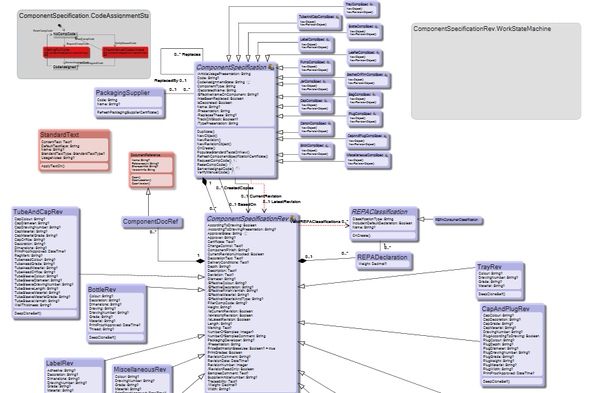Select the WaitingForCode red state
This screenshot has height=393, width=600.
[x=67, y=52]
